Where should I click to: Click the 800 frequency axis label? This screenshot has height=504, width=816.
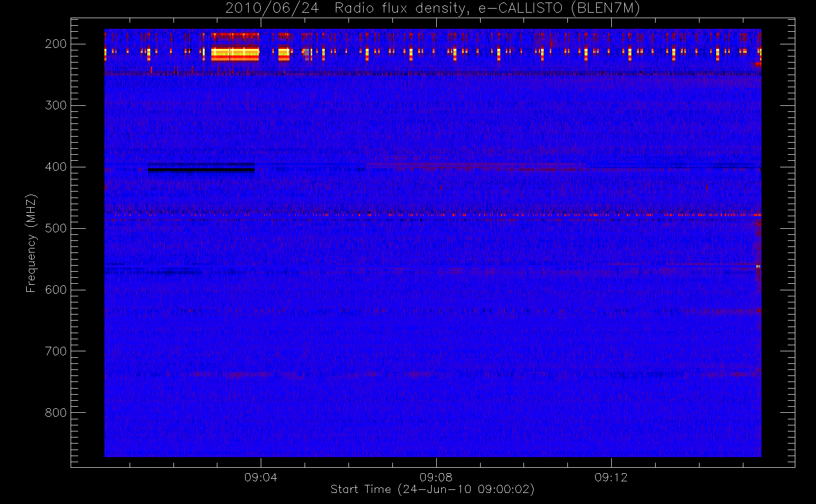(55, 413)
